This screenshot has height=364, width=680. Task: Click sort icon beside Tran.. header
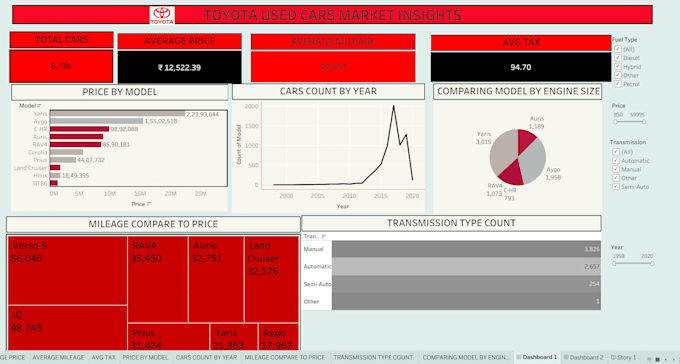click(x=324, y=236)
